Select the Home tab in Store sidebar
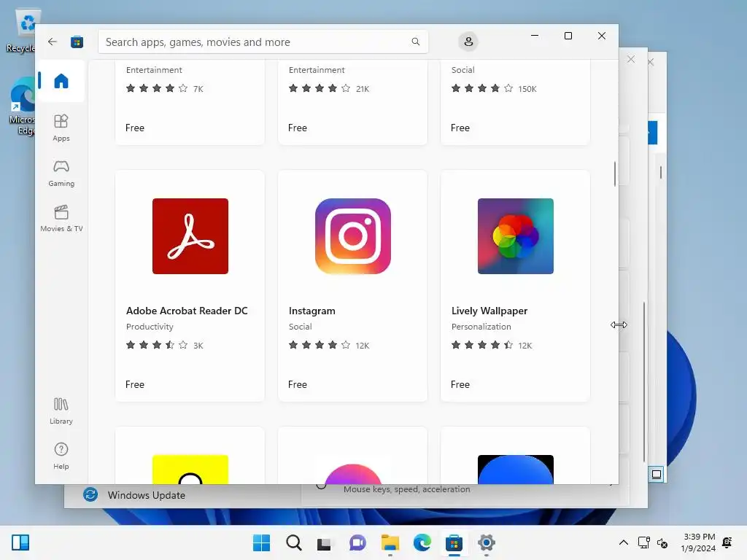The width and height of the screenshot is (747, 560). [x=61, y=80]
